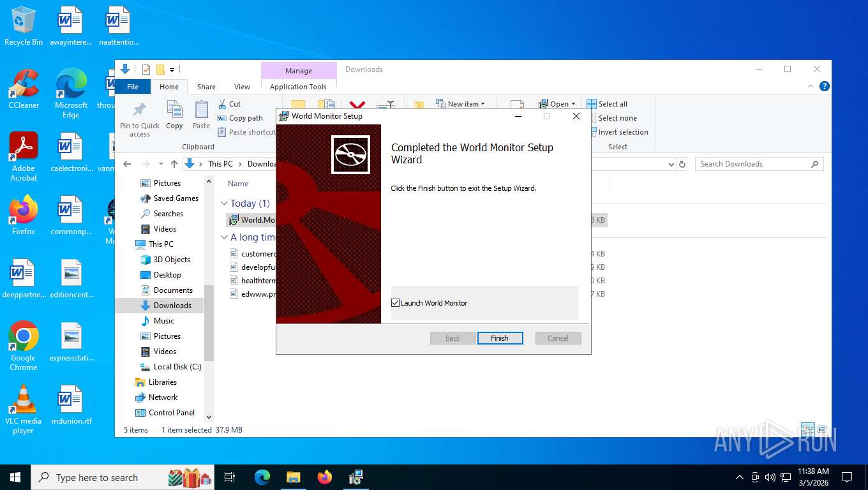This screenshot has width=868, height=490.
Task: Select mdunion.rtf desktop file
Action: click(71, 405)
